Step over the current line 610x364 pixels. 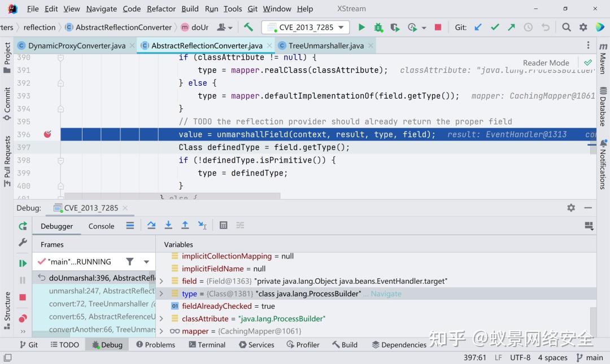[151, 225]
